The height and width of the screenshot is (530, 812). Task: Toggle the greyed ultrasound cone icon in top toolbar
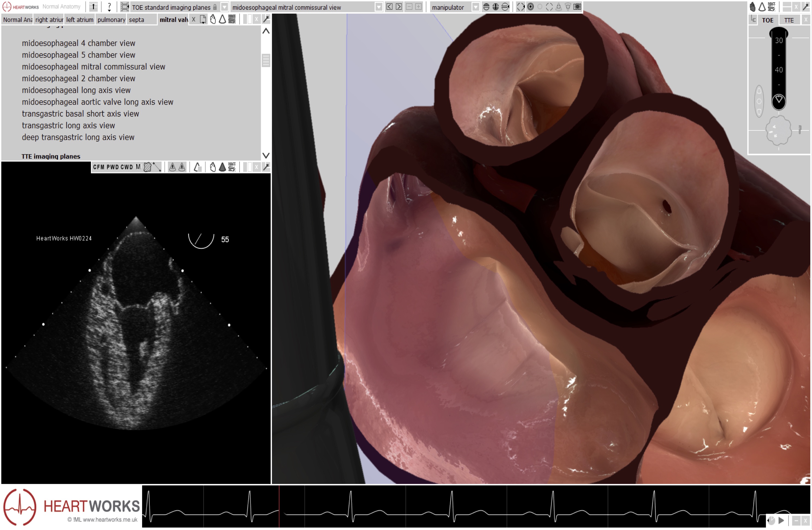pos(559,7)
